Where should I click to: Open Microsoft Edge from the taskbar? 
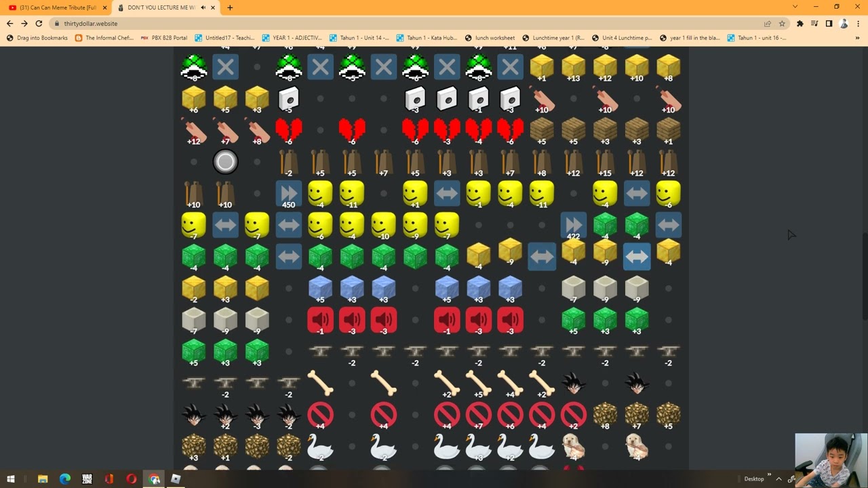pos(65,479)
